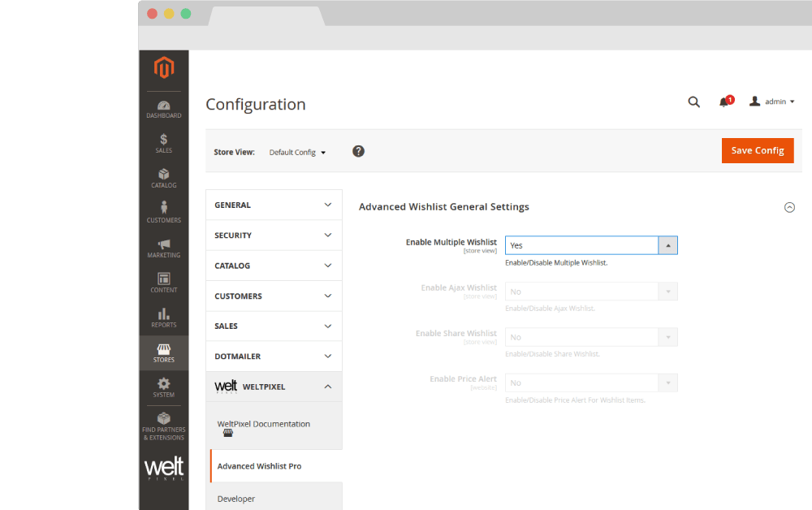Open the System gear icon
Viewport: 812px width, 510px height.
pos(164,387)
